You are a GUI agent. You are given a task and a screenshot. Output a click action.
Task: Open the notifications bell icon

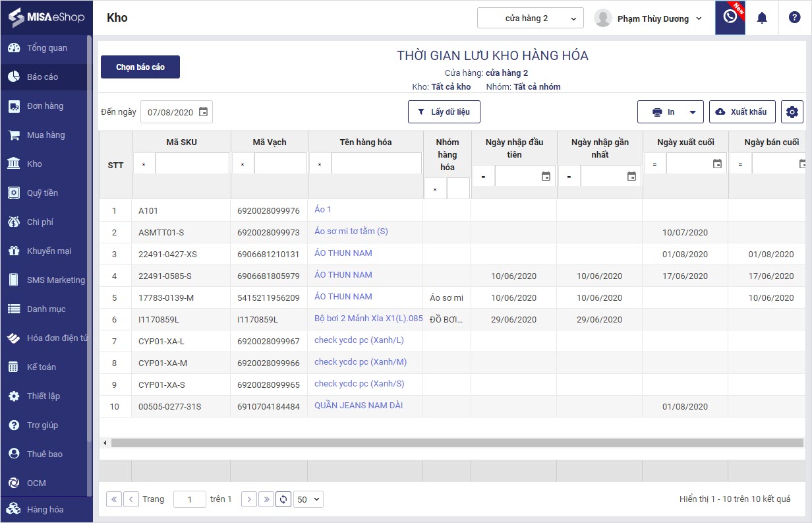tap(762, 18)
